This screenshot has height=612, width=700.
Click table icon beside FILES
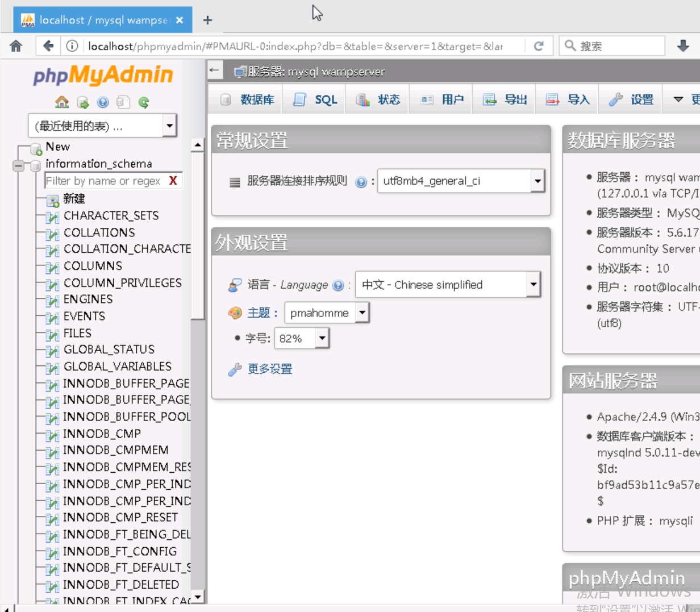point(52,335)
